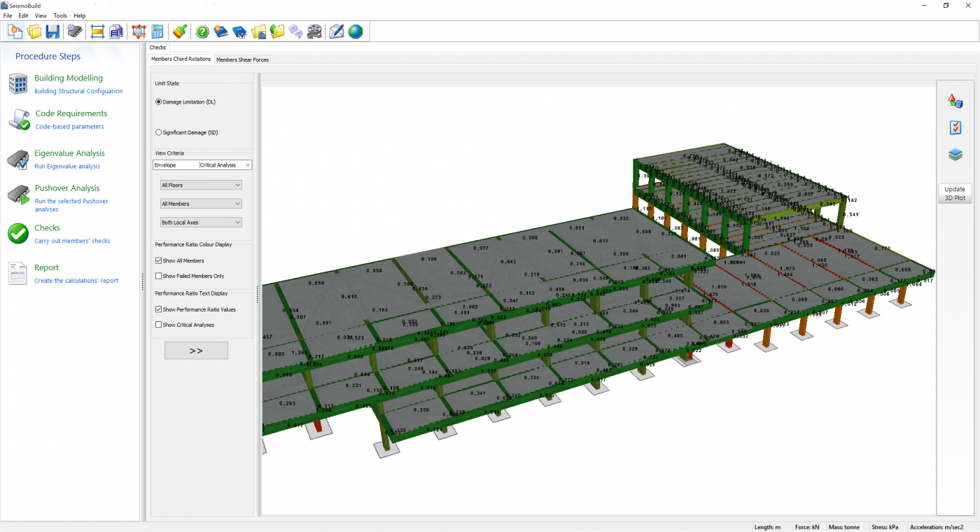Screen dimensions: 980x532
Task: Create a new project from the toolbar
Action: click(x=15, y=31)
